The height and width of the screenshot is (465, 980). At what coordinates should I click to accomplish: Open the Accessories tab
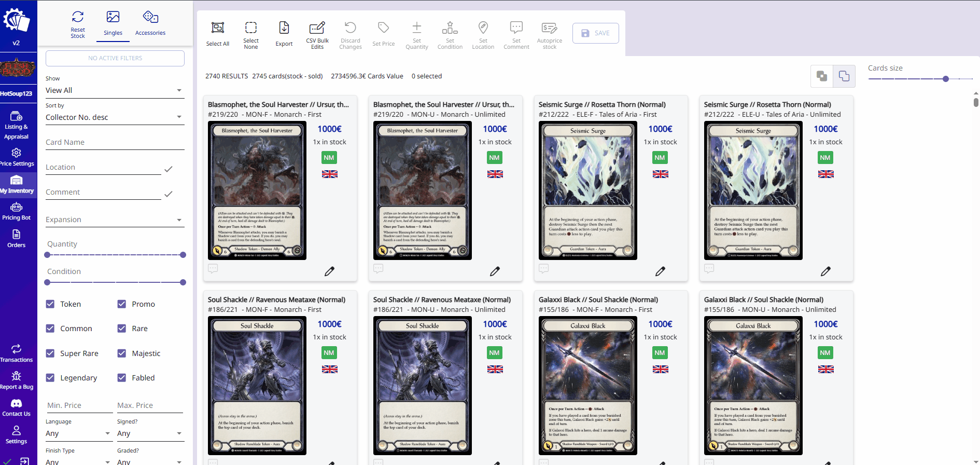click(150, 24)
